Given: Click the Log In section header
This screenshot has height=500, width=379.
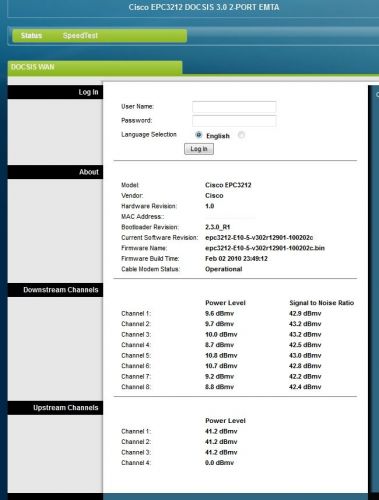Looking at the screenshot, I should tap(55, 92).
